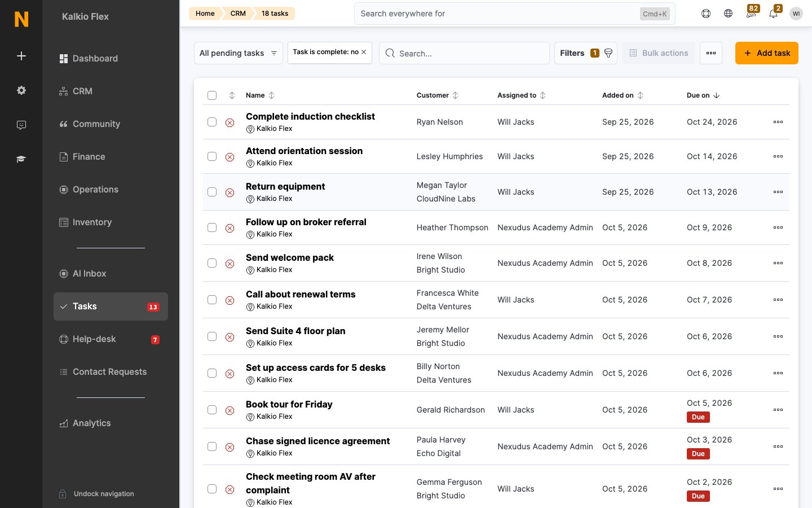Open the chat feedback icon in rail
The width and height of the screenshot is (812, 508).
21,125
